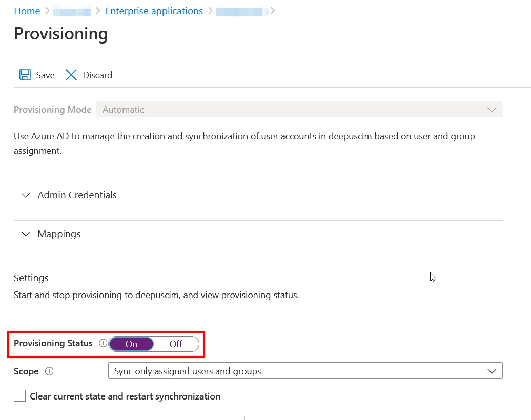Click the Save label text

(45, 75)
